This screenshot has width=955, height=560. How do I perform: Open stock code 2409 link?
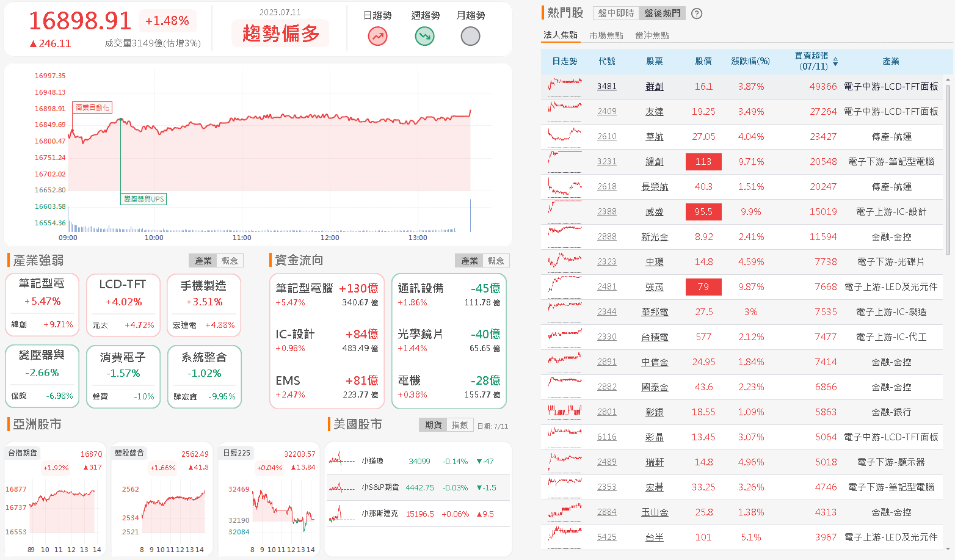(x=607, y=112)
